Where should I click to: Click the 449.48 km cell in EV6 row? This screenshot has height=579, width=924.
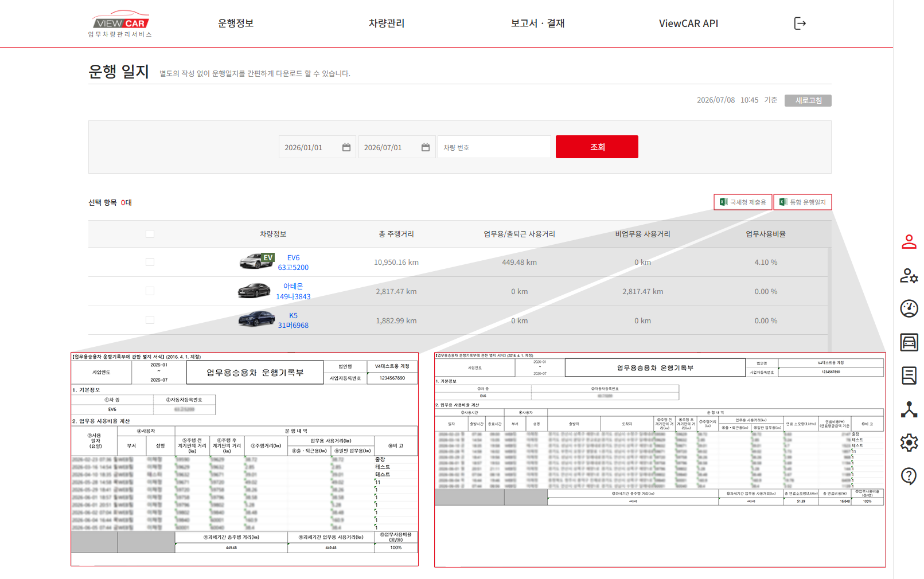tap(520, 262)
